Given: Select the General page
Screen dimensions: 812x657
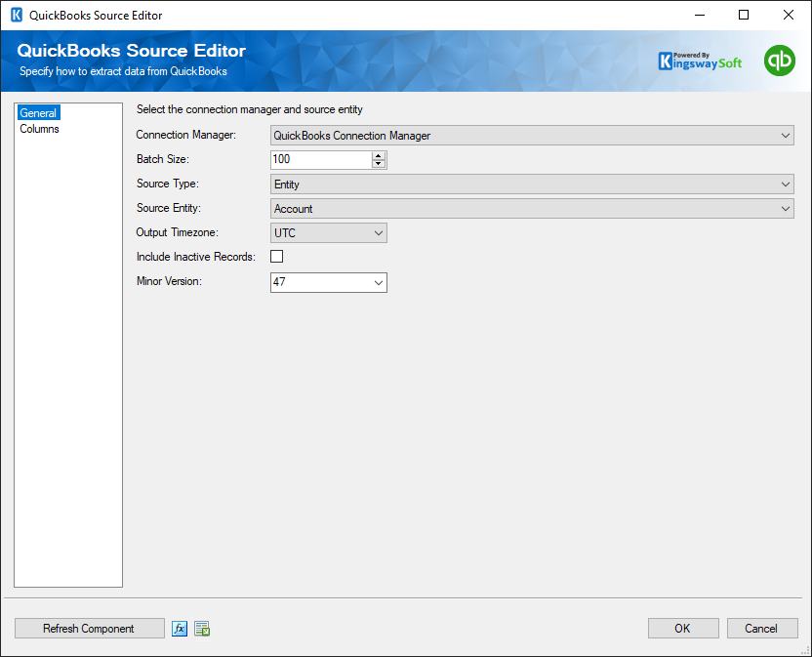Looking at the screenshot, I should 38,113.
